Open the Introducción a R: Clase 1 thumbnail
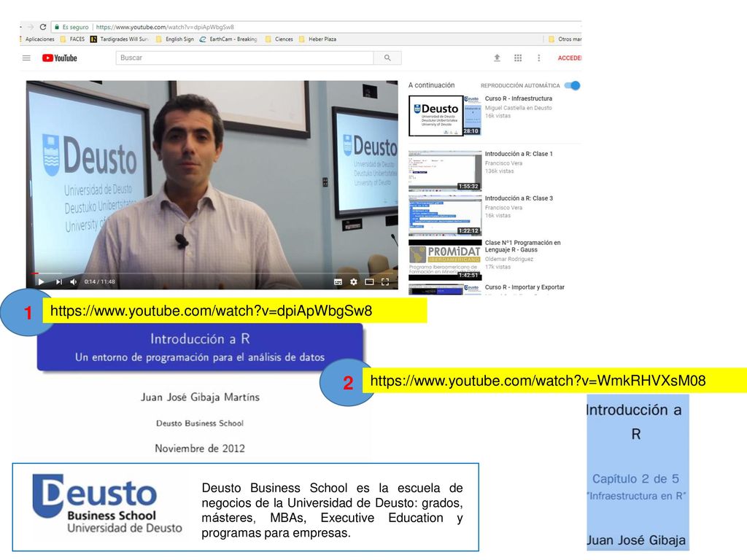 pyautogui.click(x=445, y=171)
